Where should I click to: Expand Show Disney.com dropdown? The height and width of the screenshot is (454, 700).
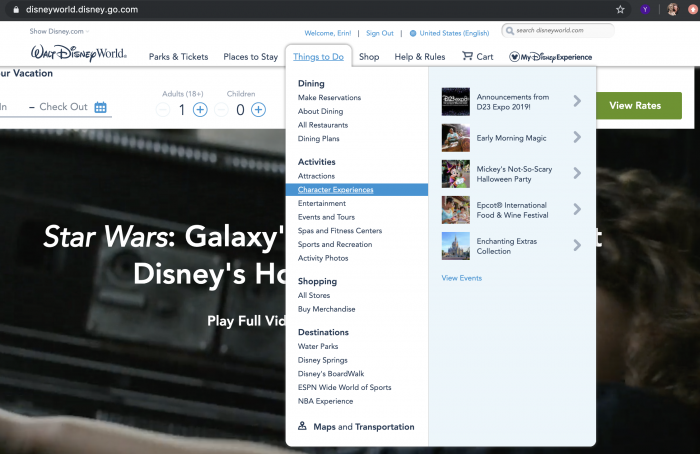click(x=59, y=31)
